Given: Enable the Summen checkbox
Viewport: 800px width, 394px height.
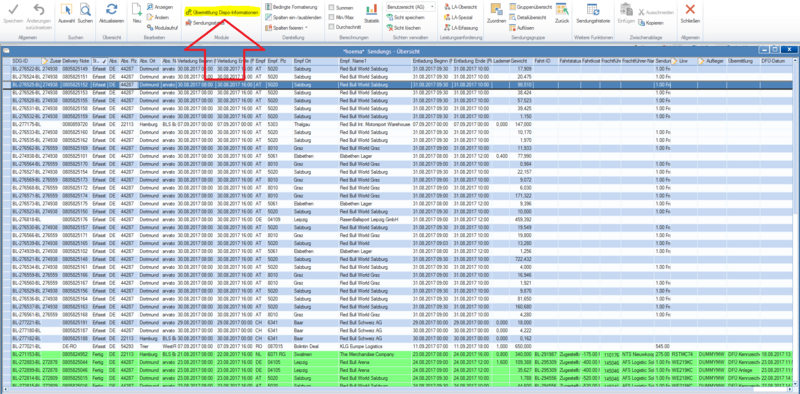Looking at the screenshot, I should coord(332,8).
